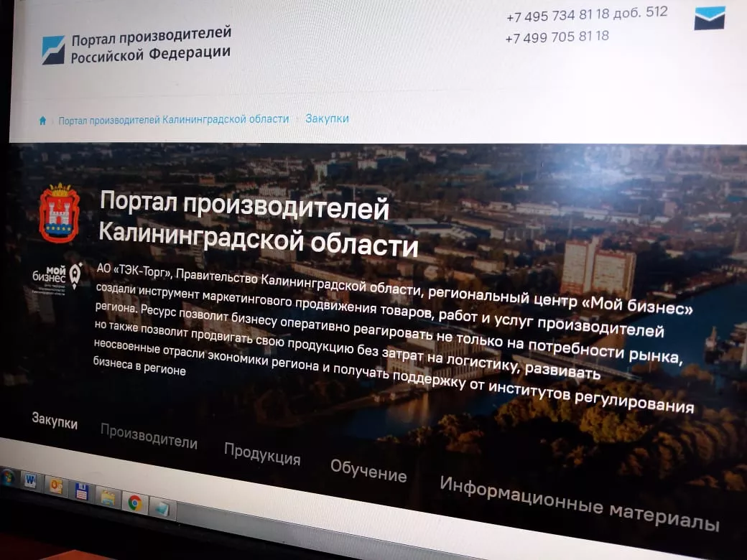This screenshot has width=747, height=560.
Task: Click the blue floppy disk taskbar icon
Action: [x=81, y=491]
